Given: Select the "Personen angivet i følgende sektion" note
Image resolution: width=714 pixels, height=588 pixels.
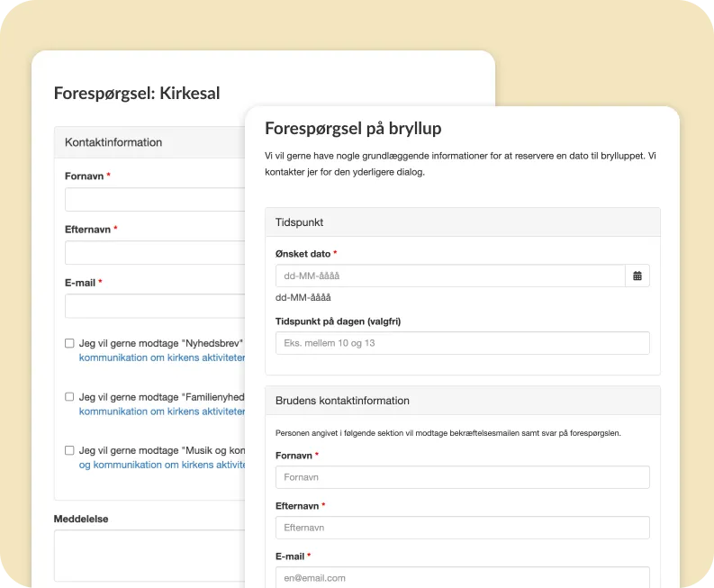Looking at the screenshot, I should click(448, 433).
